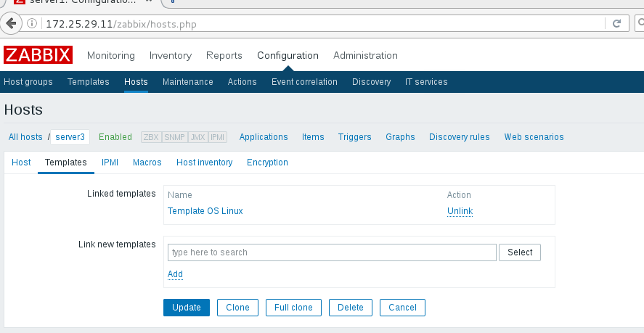Go to Templates in the blue submenu bar
The width and height of the screenshot is (644, 333).
point(89,82)
